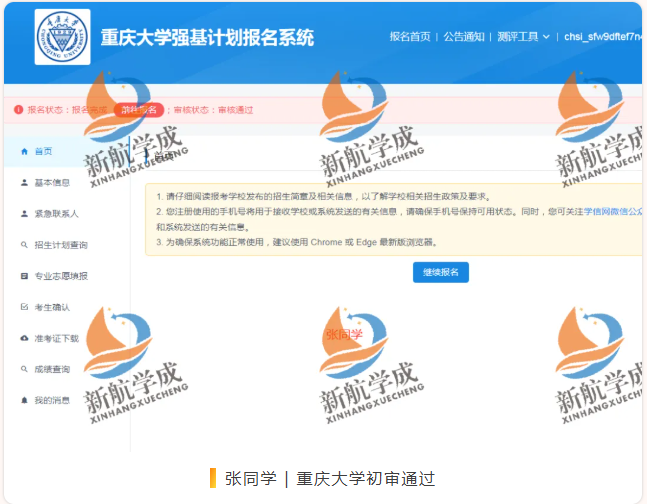Click the 报名状态：报名完成 status text
Image resolution: width=647 pixels, height=504 pixels.
pyautogui.click(x=67, y=110)
